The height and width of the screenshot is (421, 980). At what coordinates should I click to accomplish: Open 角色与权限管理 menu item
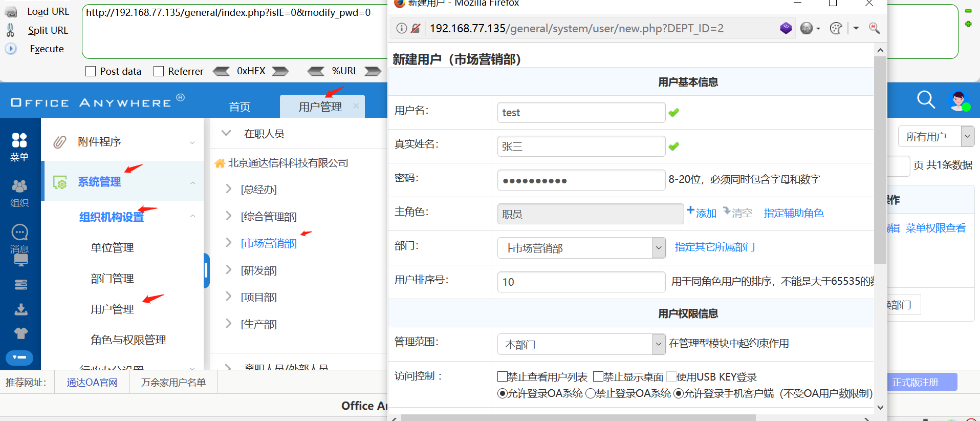(128, 340)
